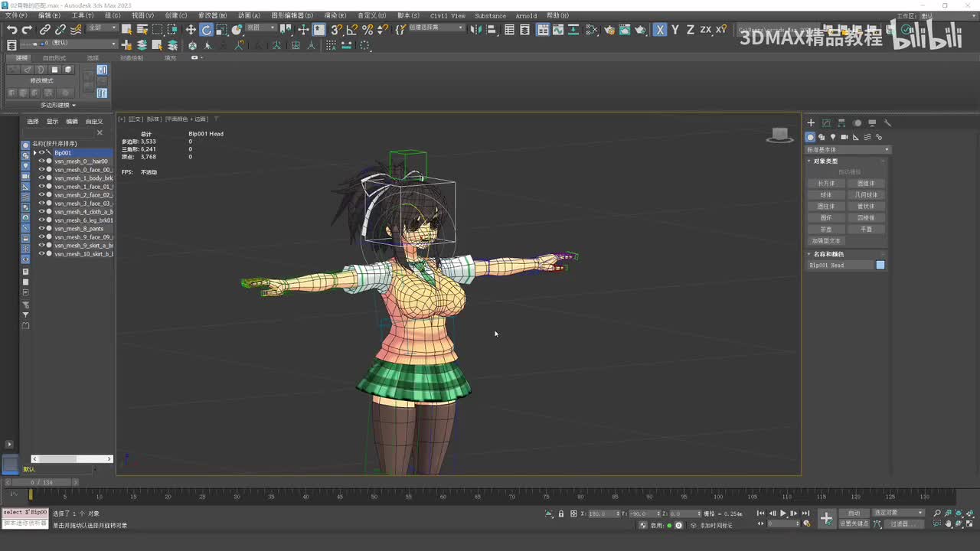The height and width of the screenshot is (551, 980).
Task: Click the large Set Key plus button
Action: click(826, 518)
